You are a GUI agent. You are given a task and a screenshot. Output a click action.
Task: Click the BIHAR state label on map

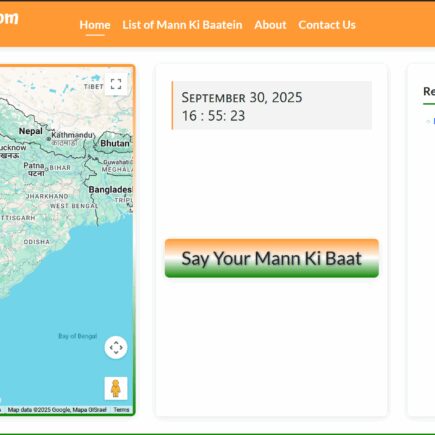[x=60, y=168]
